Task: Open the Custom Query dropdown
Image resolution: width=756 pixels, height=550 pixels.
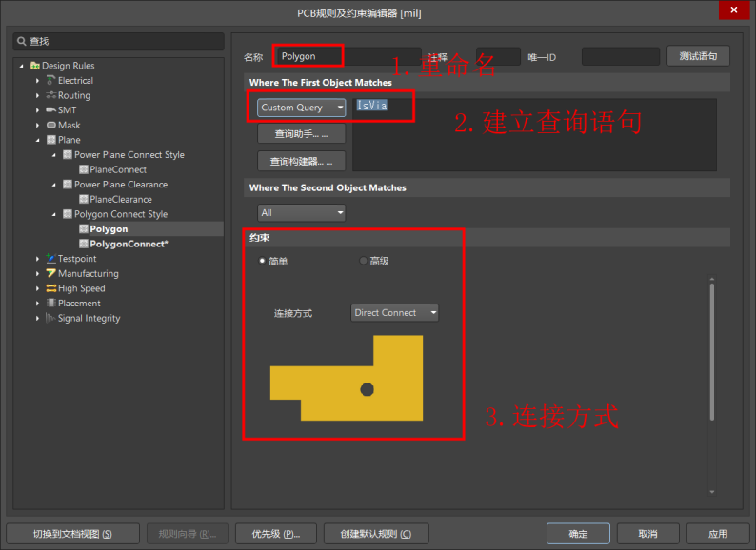Action: pos(302,108)
